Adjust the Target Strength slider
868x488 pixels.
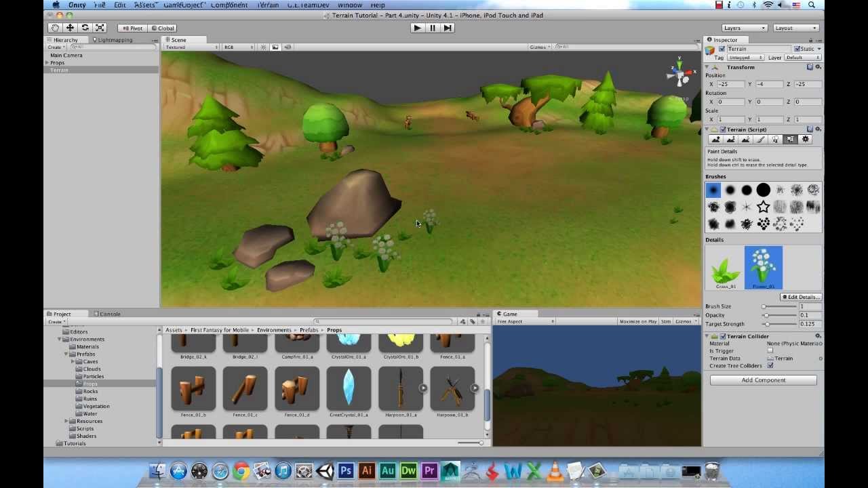coord(780,324)
